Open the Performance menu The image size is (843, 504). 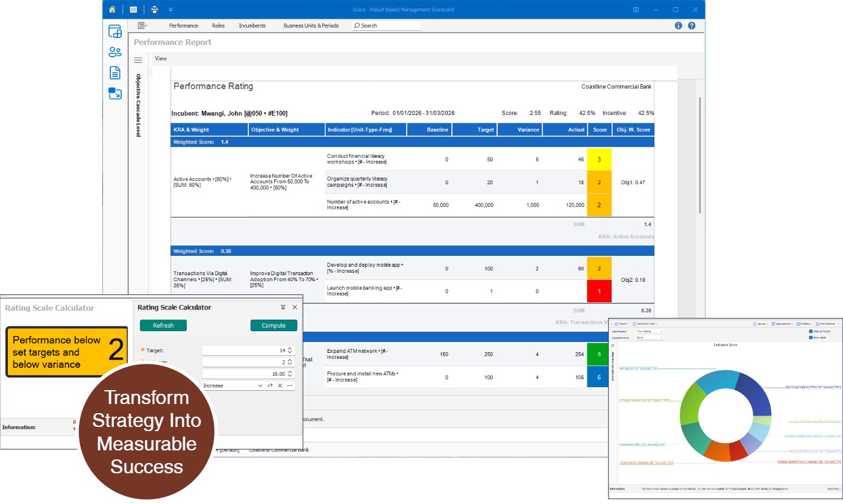[184, 26]
